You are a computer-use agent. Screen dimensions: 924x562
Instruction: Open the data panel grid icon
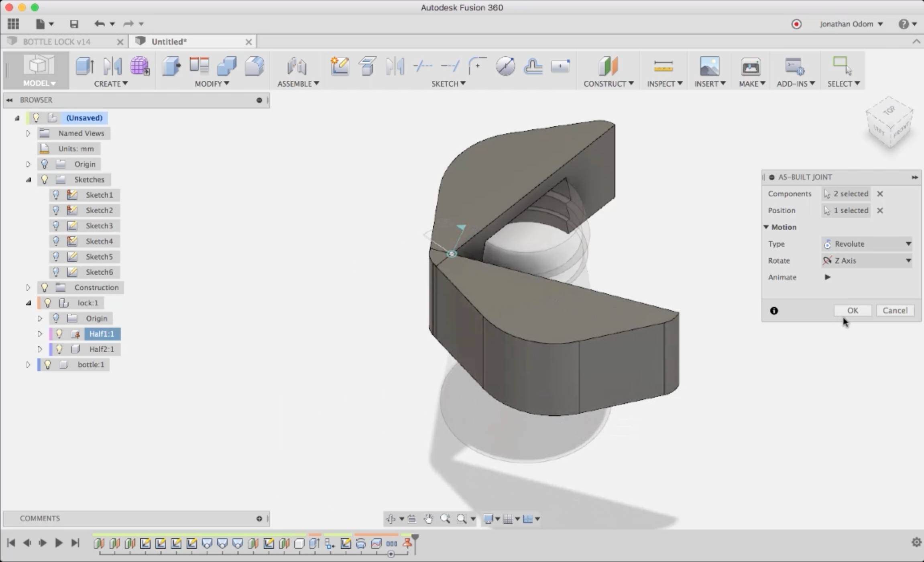point(13,24)
